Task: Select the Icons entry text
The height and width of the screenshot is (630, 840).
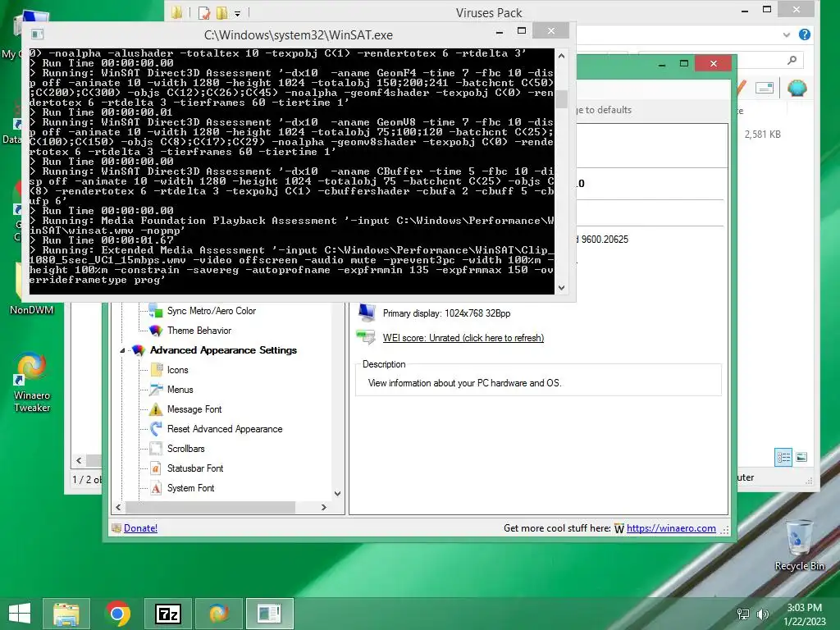Action: (x=177, y=370)
